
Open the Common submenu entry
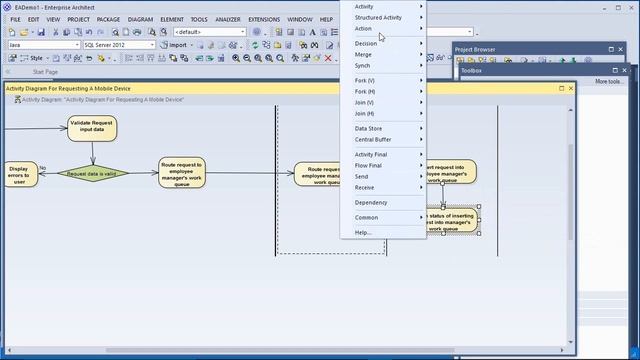pos(383,218)
